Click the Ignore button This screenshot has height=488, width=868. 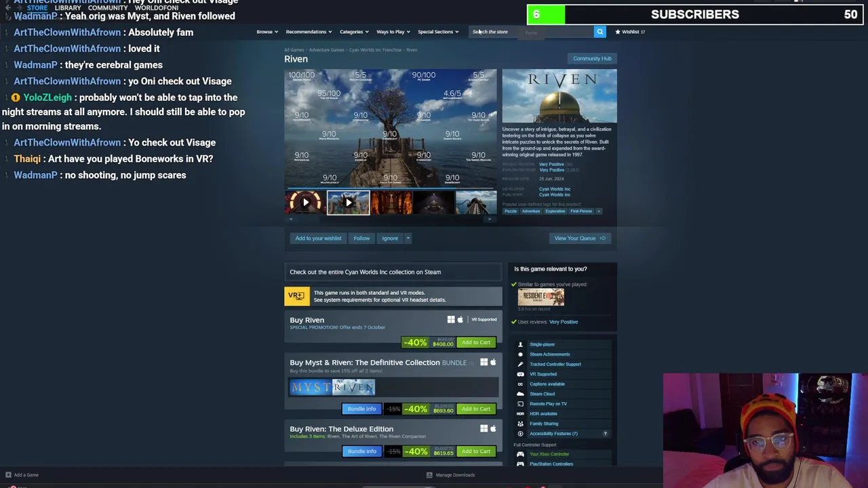(390, 238)
